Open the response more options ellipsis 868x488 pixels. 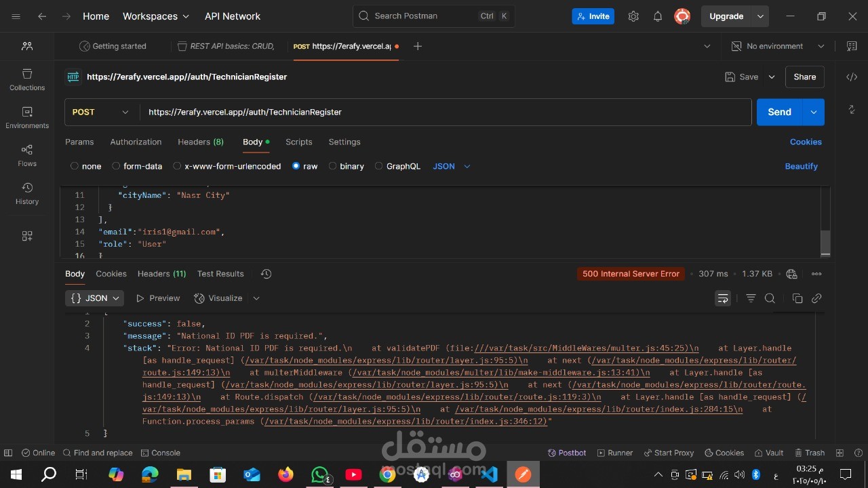click(x=816, y=274)
